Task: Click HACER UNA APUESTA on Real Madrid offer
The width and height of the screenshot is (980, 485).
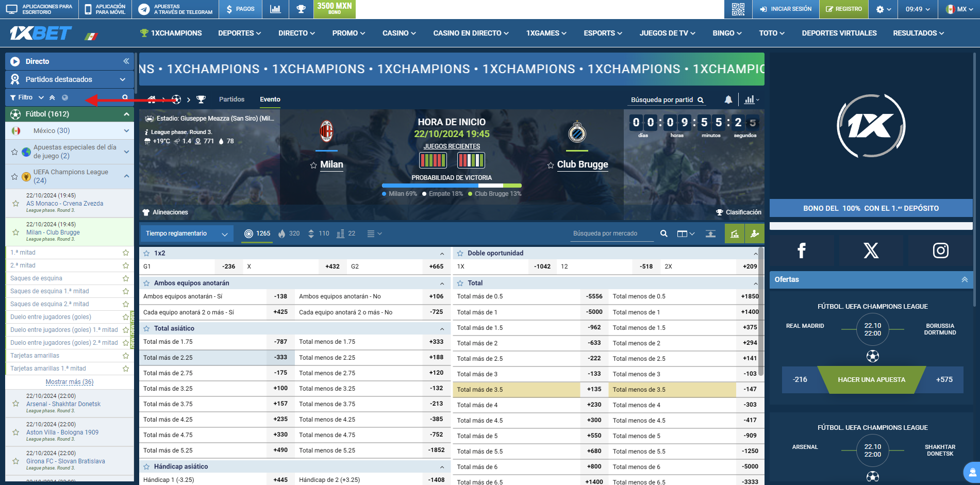Action: (871, 380)
